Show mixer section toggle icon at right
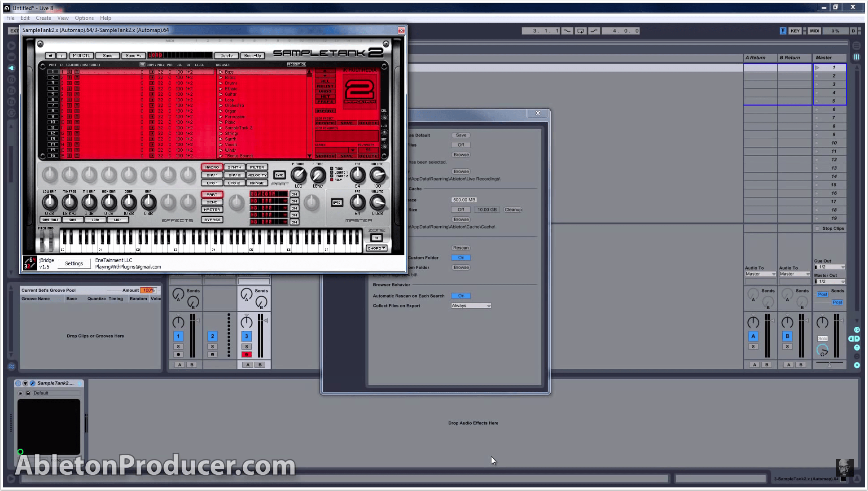 (857, 347)
